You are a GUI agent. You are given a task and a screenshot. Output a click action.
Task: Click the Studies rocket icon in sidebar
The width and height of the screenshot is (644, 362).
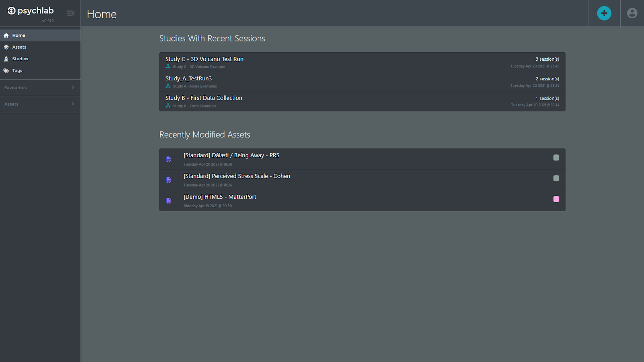click(x=6, y=59)
